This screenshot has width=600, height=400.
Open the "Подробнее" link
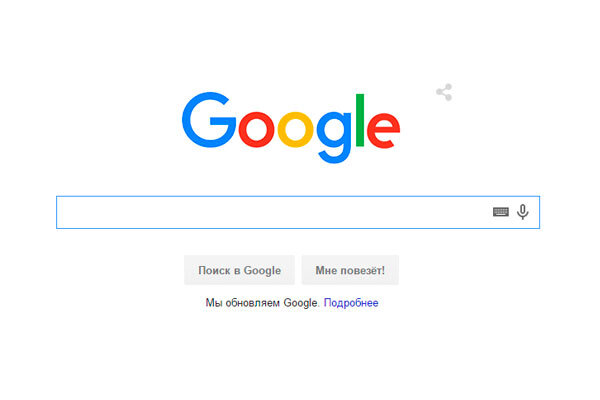pyautogui.click(x=351, y=303)
